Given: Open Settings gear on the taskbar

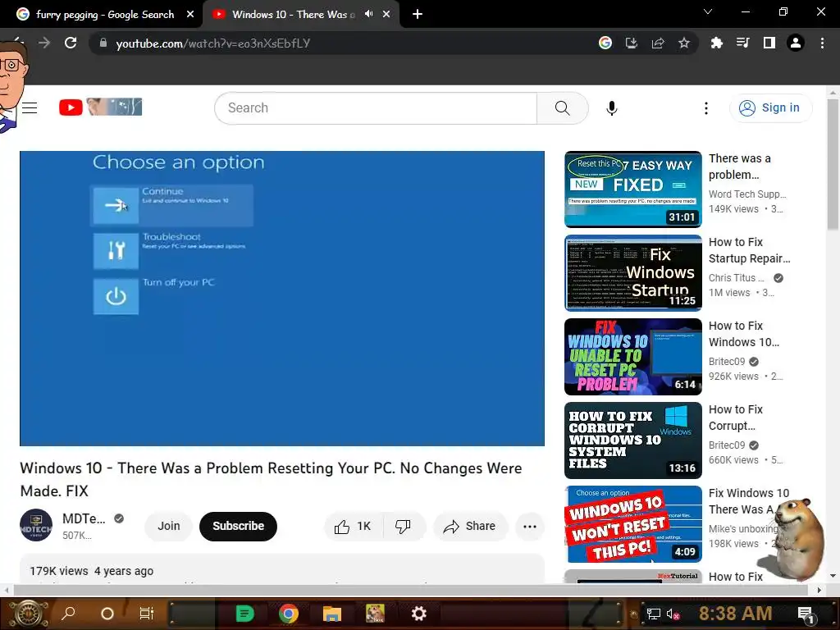Looking at the screenshot, I should [x=418, y=614].
